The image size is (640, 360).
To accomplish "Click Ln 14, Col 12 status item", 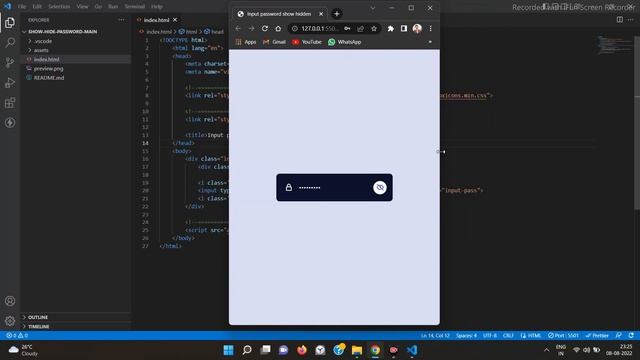I will pyautogui.click(x=435, y=336).
